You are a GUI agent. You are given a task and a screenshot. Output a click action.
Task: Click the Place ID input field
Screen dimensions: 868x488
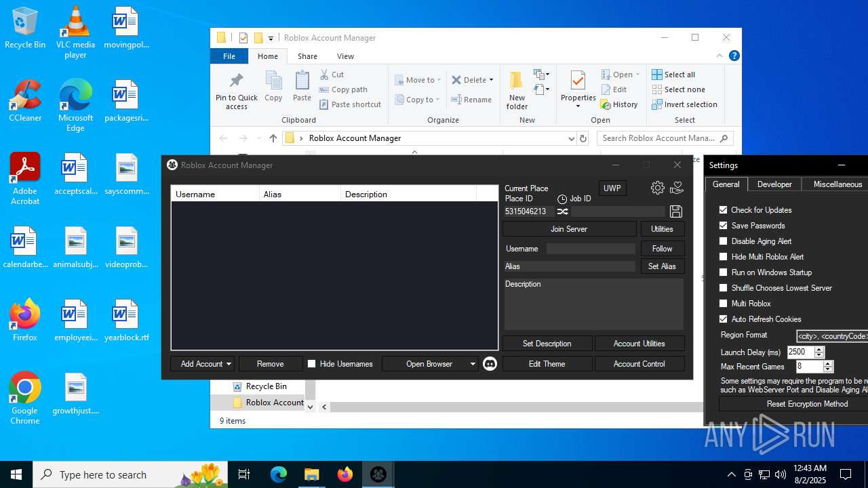(x=528, y=211)
